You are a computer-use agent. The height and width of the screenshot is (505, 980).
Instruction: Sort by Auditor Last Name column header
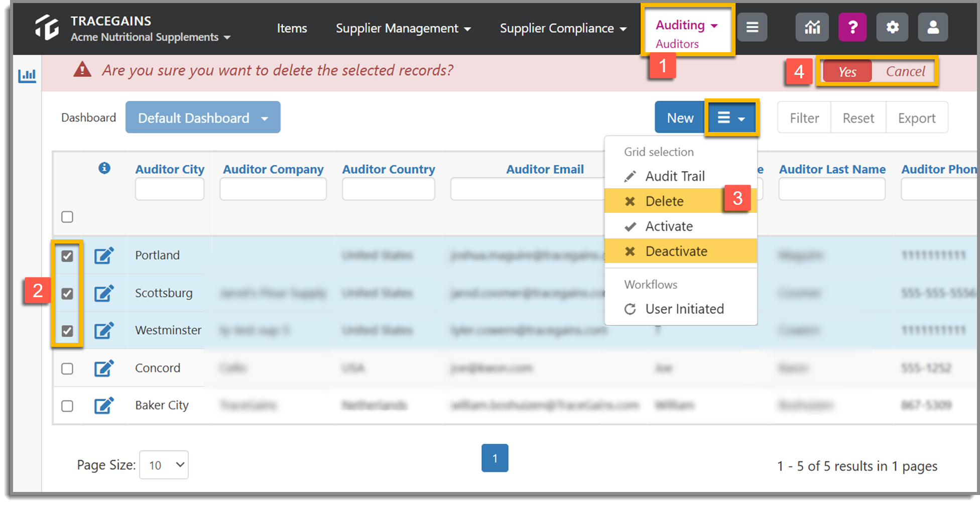pyautogui.click(x=832, y=169)
